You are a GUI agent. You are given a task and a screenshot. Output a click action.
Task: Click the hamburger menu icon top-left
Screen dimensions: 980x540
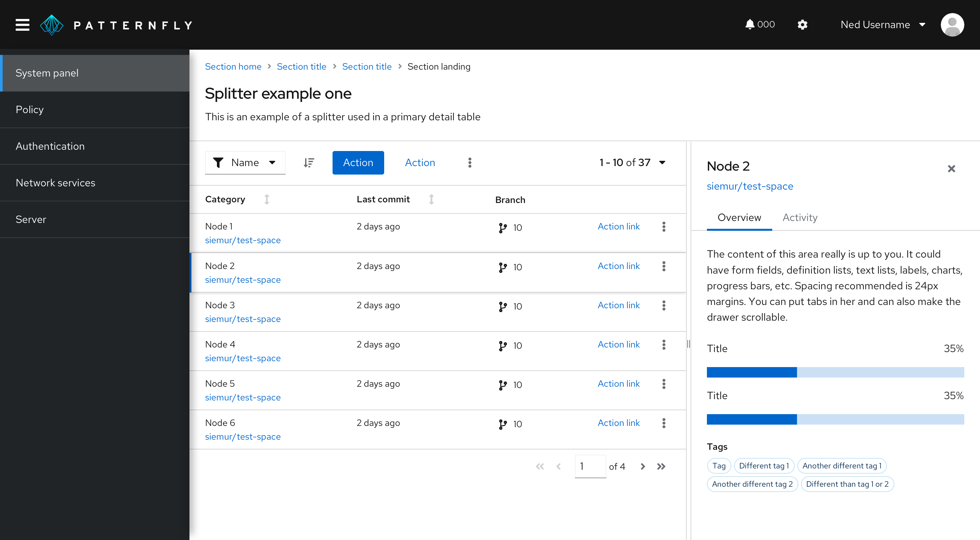click(22, 25)
